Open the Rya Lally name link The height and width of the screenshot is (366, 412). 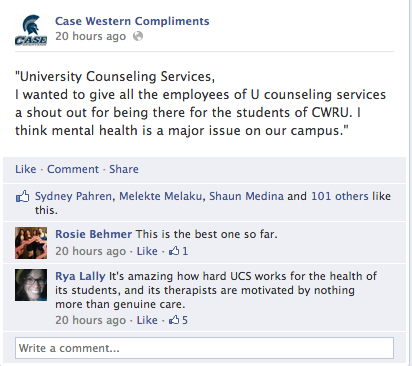(80, 276)
